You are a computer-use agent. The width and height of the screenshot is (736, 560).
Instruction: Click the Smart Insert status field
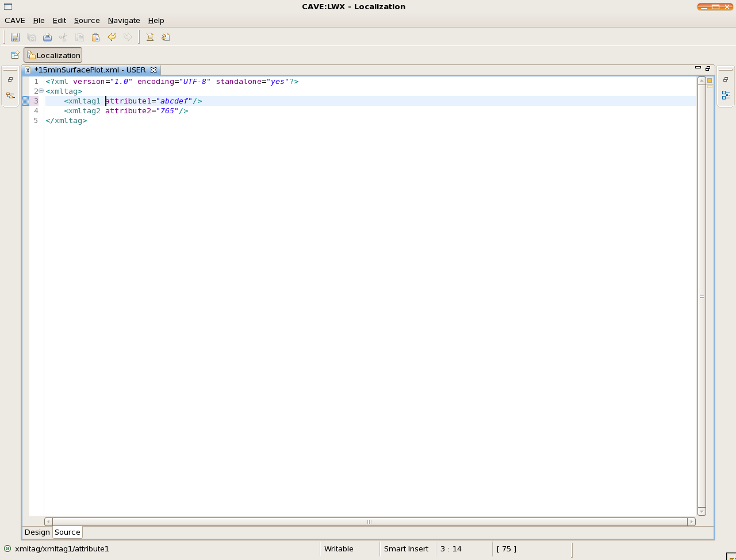pyautogui.click(x=406, y=549)
